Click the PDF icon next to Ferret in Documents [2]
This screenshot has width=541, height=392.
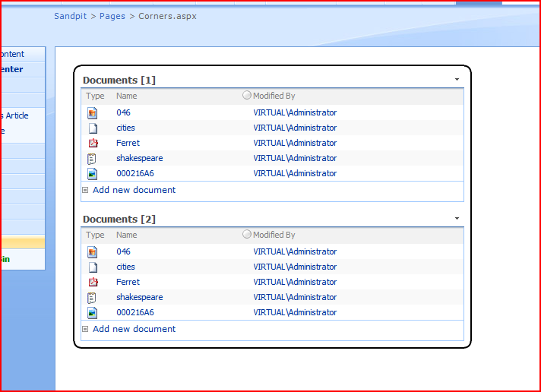[93, 283]
